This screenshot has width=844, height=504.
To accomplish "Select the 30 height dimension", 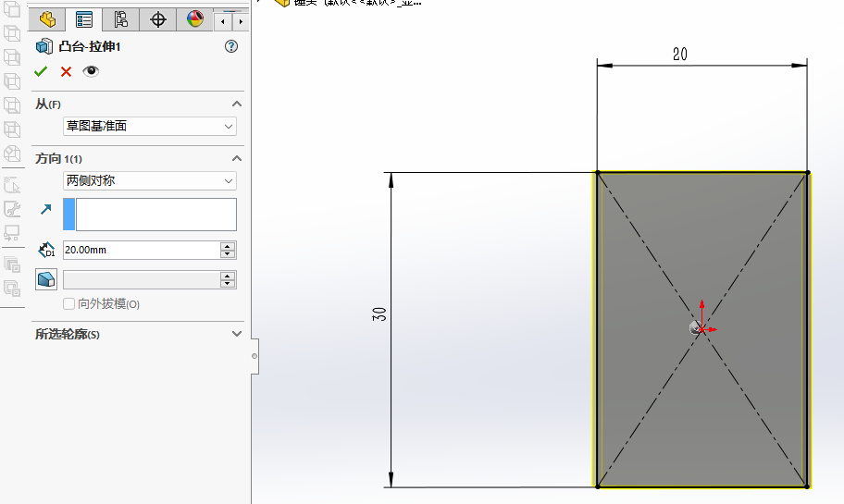I will (379, 314).
